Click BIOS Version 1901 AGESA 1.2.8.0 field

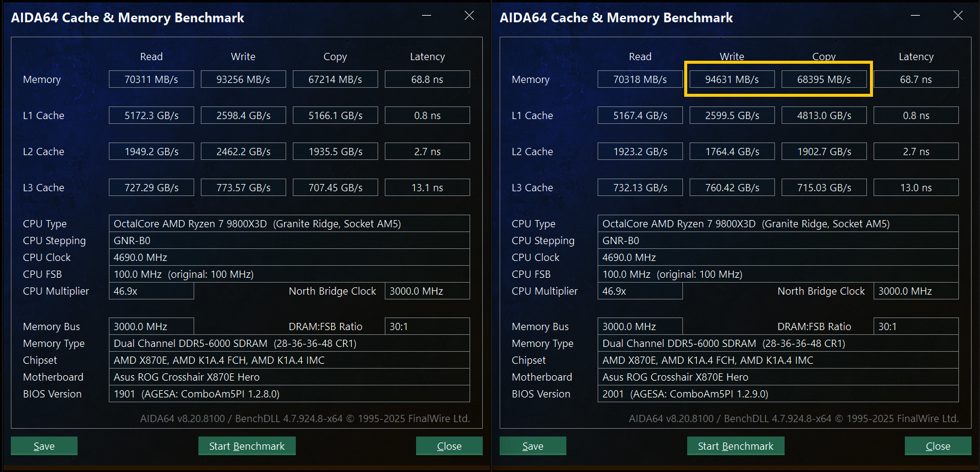289,394
